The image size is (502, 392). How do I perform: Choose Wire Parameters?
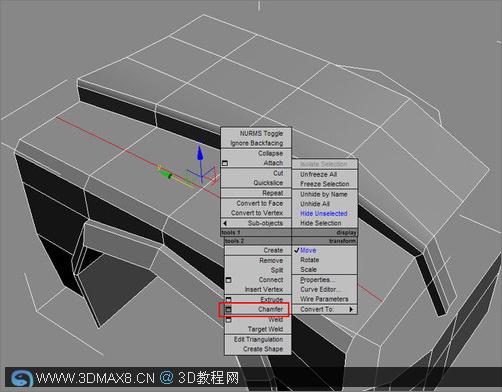click(x=324, y=299)
